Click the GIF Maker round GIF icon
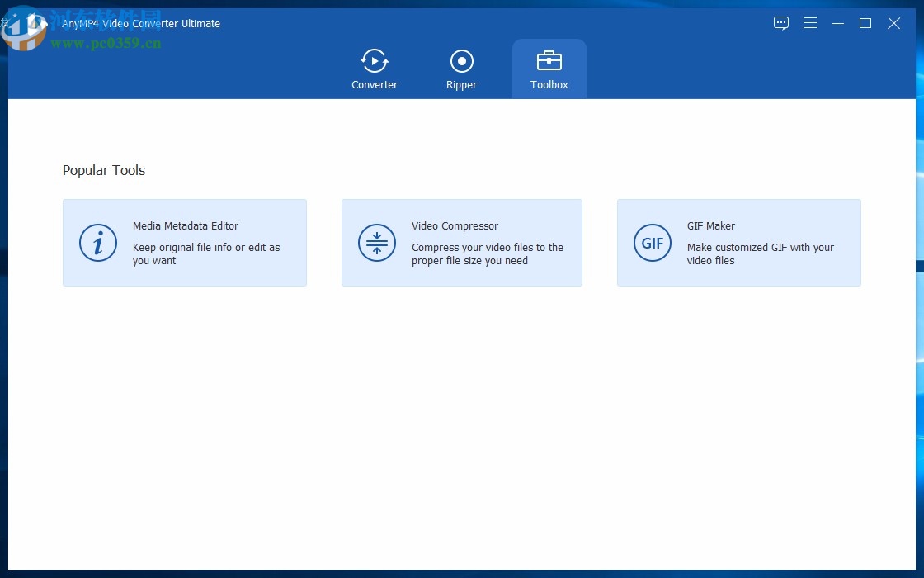924x578 pixels. [653, 243]
